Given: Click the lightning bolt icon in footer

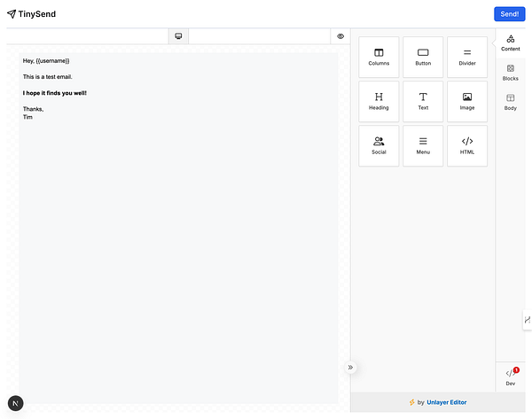Looking at the screenshot, I should 412,402.
